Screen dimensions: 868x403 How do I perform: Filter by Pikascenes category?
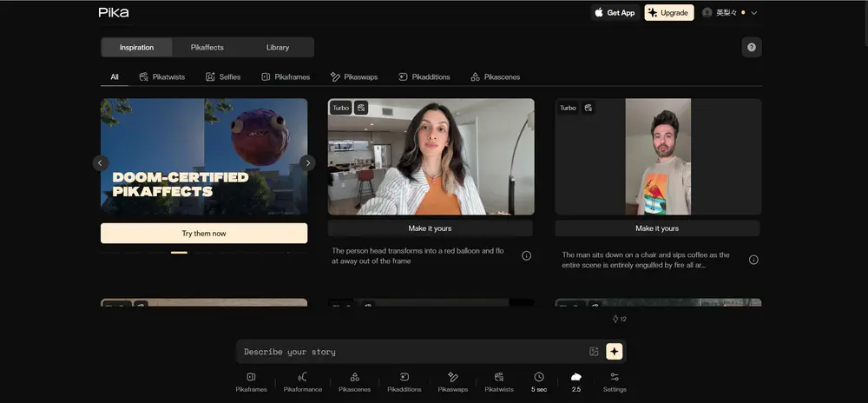pyautogui.click(x=495, y=77)
